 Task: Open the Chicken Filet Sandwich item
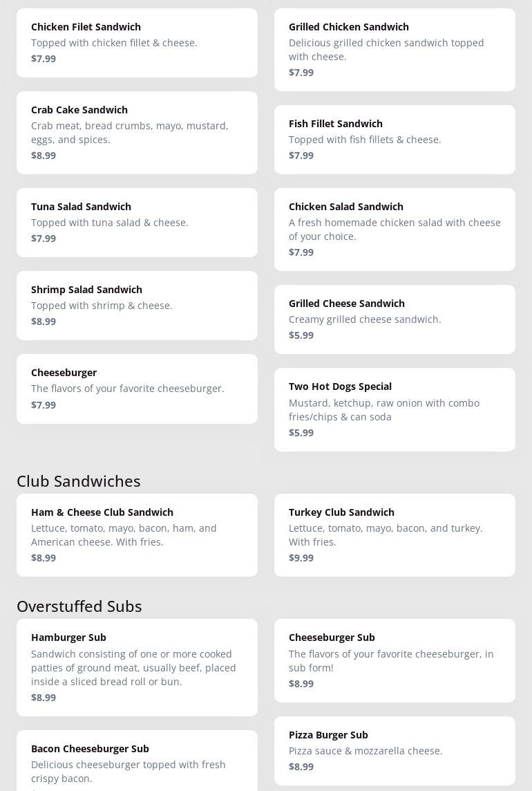[137, 43]
